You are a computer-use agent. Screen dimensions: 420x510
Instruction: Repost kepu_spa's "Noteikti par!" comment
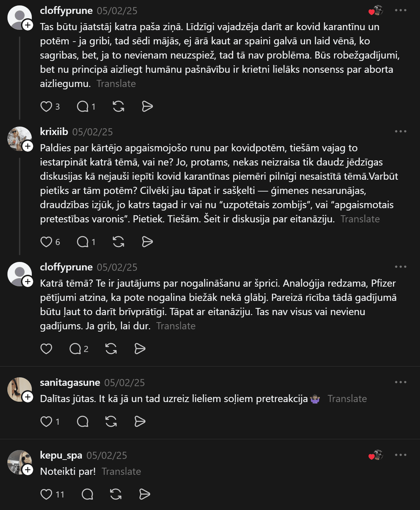(116, 494)
